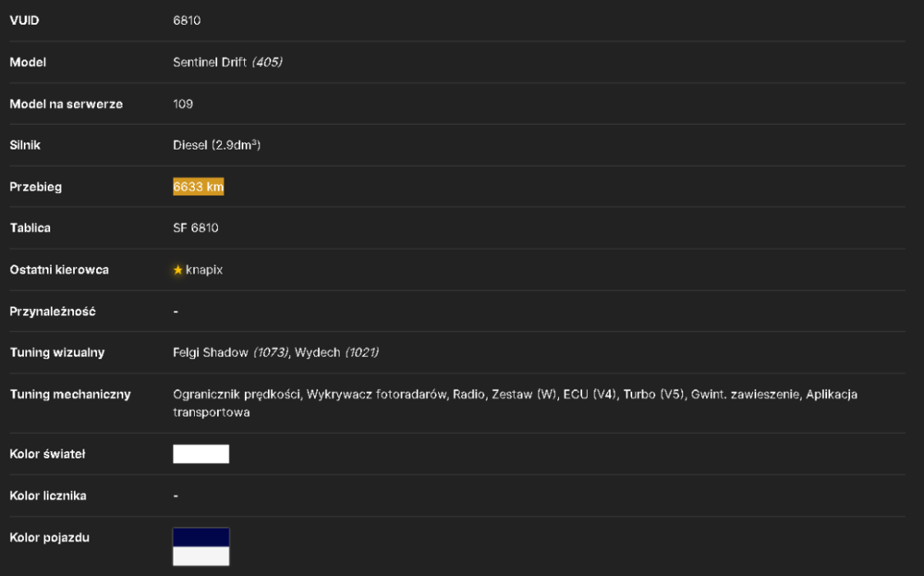The height and width of the screenshot is (576, 924).
Task: Select the engine value Diesel (2.9dm³)
Action: point(217,145)
